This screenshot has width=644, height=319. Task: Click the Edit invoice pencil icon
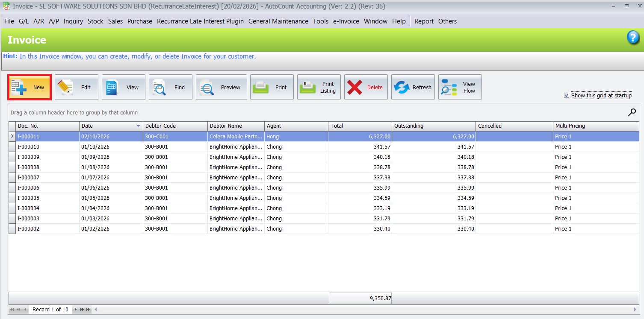coord(65,87)
